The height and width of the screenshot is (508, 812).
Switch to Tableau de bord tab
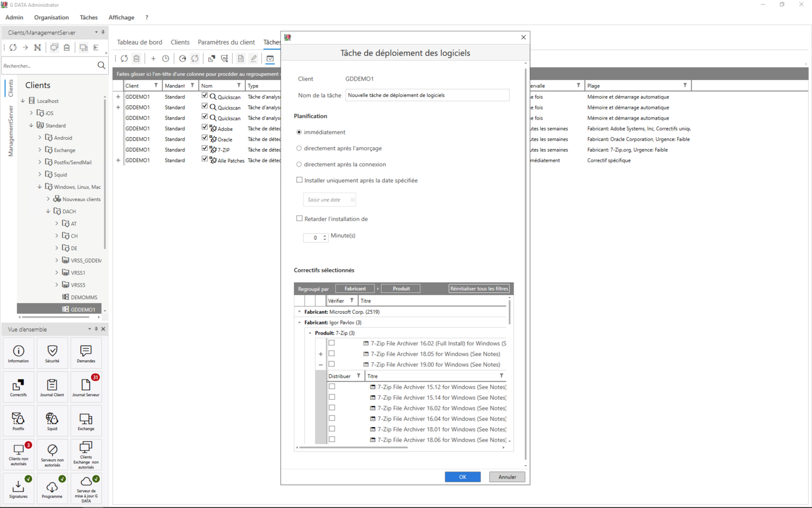(139, 42)
